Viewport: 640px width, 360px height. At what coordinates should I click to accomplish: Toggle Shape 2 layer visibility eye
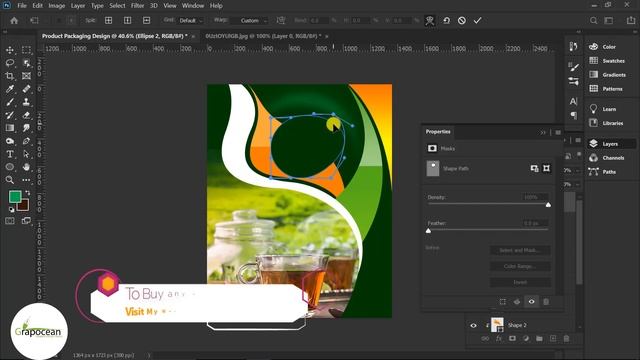click(473, 325)
